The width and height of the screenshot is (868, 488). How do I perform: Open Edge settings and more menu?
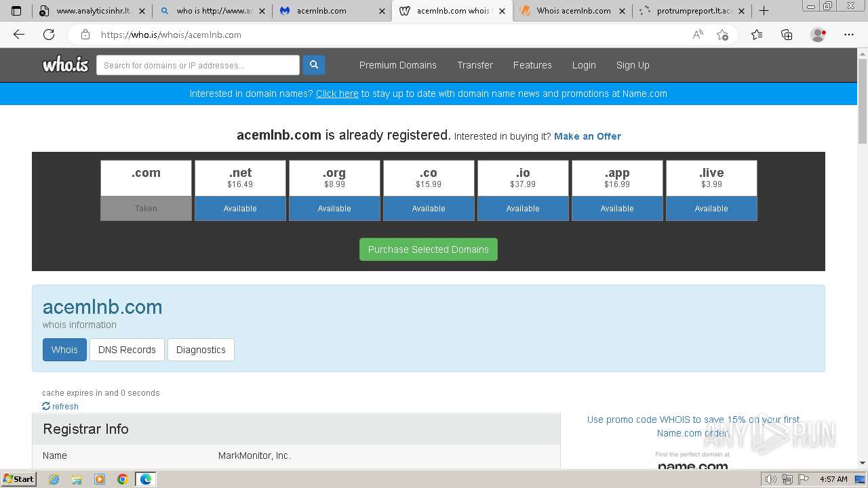pyautogui.click(x=849, y=35)
